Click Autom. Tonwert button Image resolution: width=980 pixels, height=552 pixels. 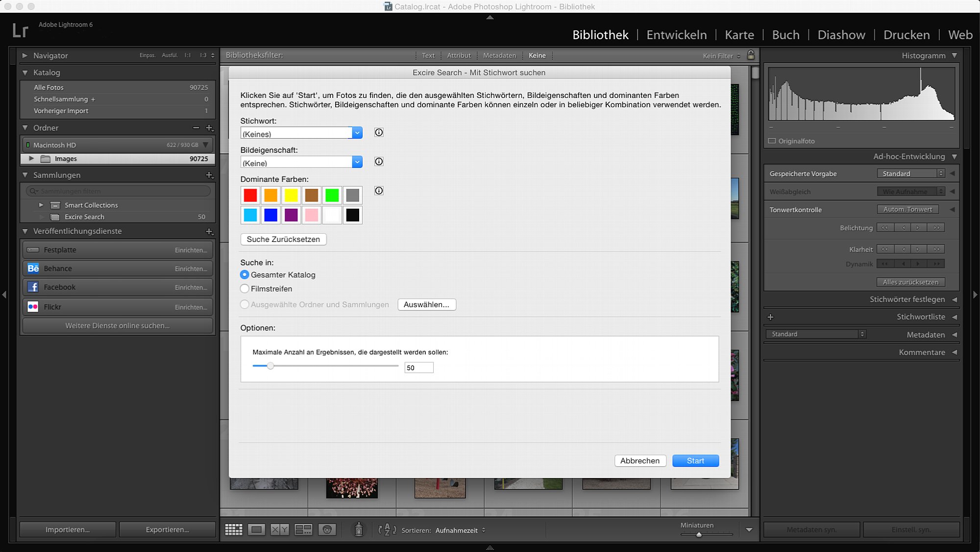click(907, 209)
